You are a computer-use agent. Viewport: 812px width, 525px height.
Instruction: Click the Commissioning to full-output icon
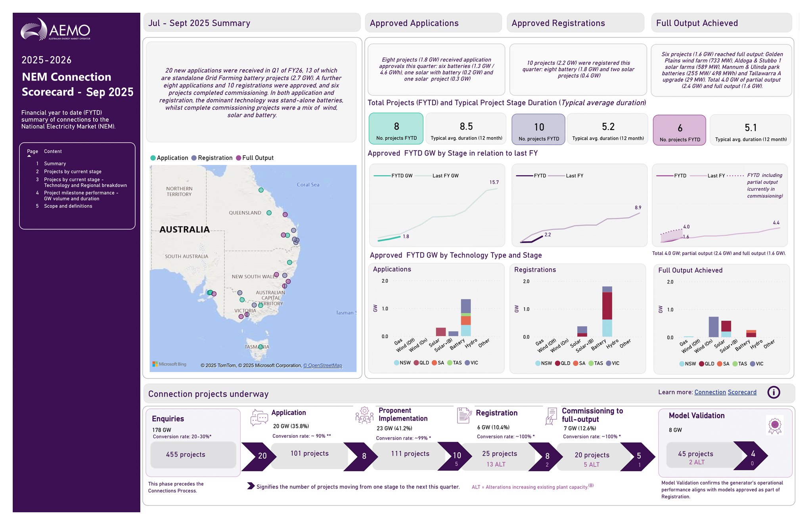[x=551, y=416]
